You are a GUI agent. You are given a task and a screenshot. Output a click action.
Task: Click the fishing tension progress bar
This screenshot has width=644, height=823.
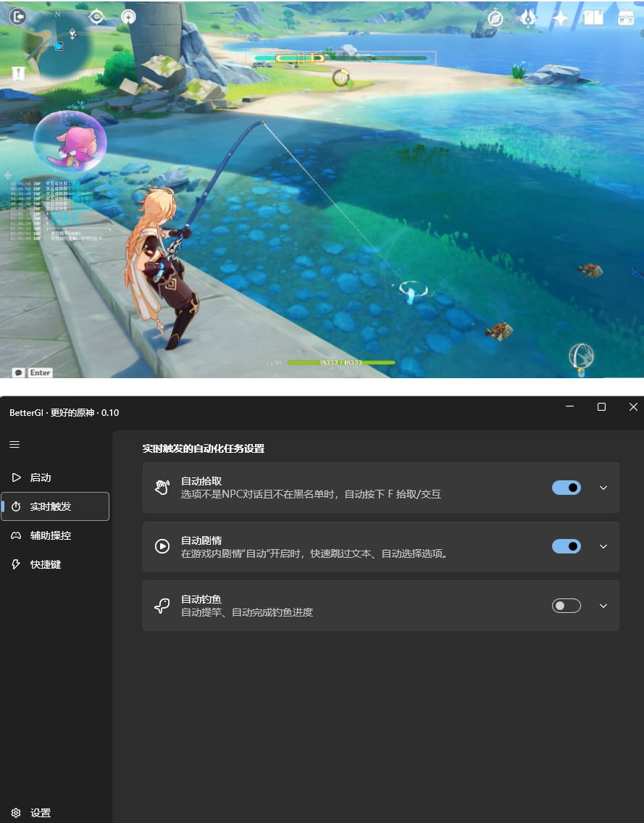[x=340, y=58]
